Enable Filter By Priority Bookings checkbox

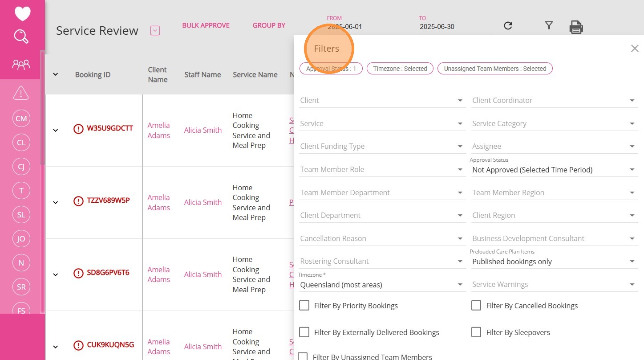point(304,306)
